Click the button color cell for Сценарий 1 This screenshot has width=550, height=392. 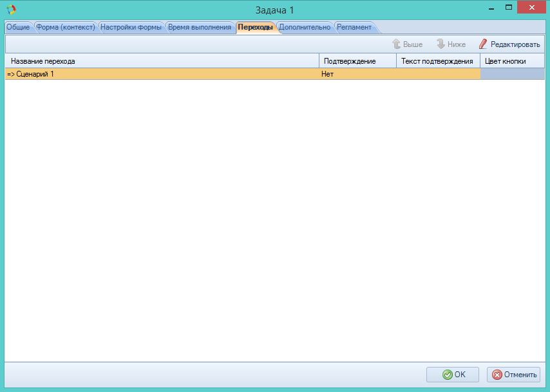click(x=512, y=74)
